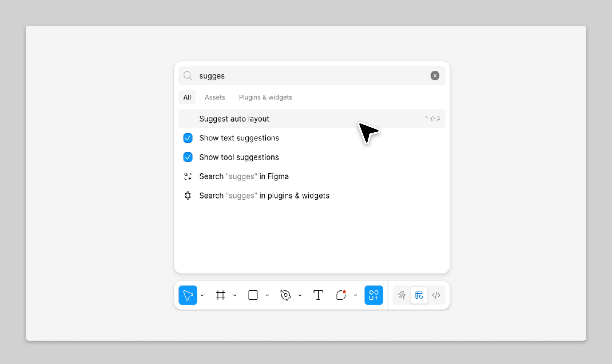Select the Frame tool

pos(220,295)
